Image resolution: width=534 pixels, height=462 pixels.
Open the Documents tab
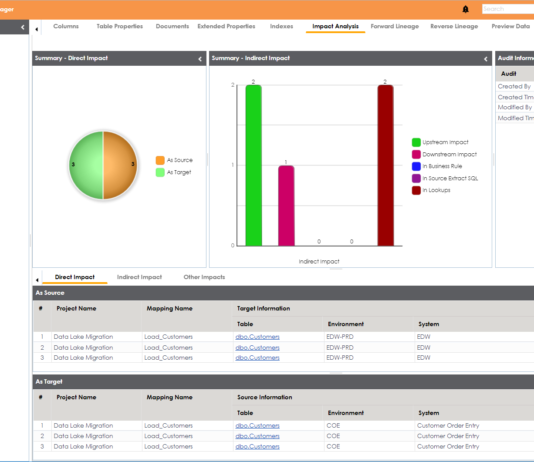coord(172,26)
